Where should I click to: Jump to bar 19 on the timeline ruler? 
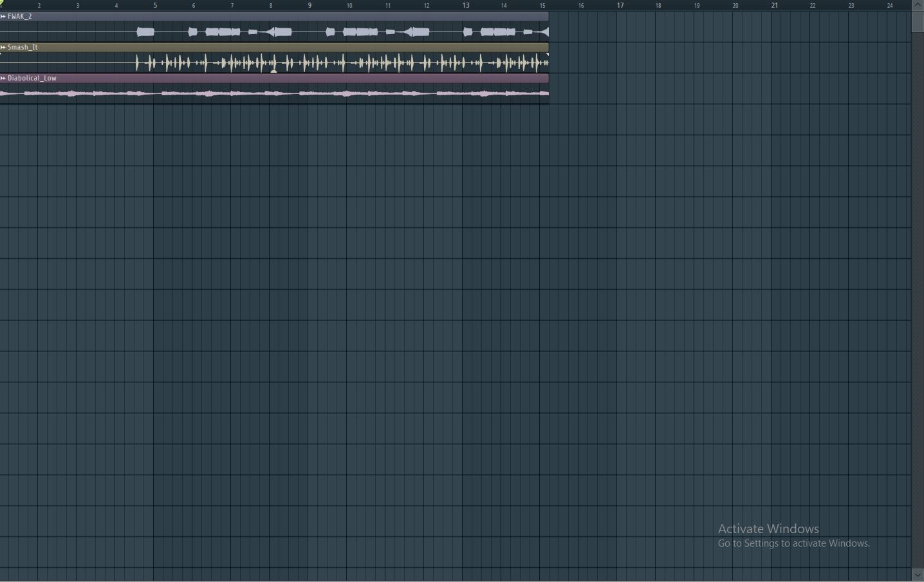697,5
